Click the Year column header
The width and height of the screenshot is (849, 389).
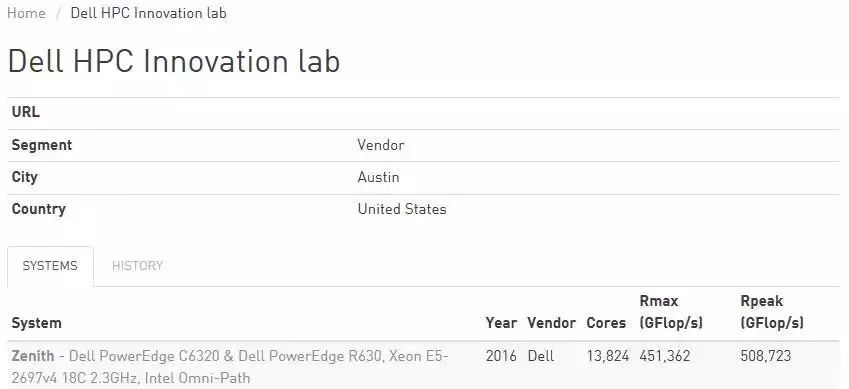tap(501, 323)
